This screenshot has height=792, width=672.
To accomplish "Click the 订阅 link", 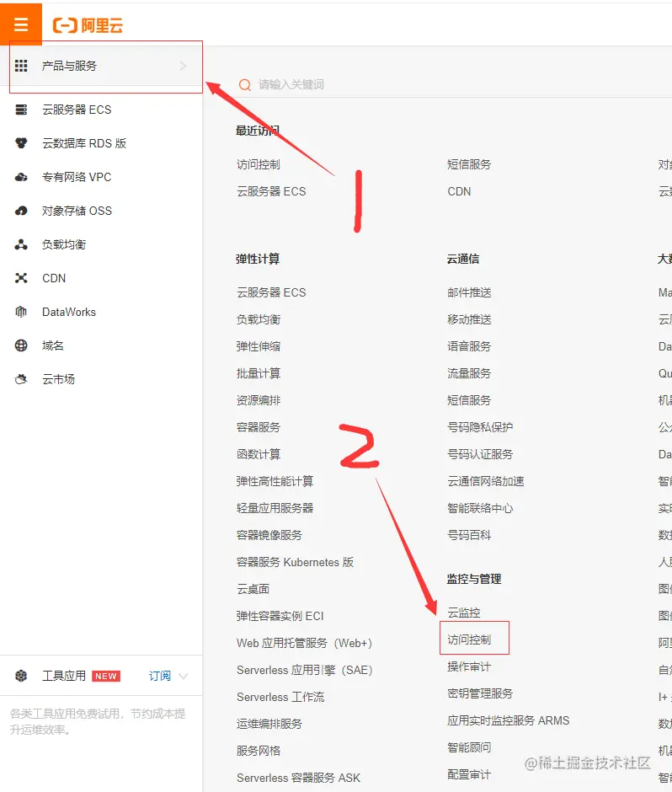I will point(159,676).
